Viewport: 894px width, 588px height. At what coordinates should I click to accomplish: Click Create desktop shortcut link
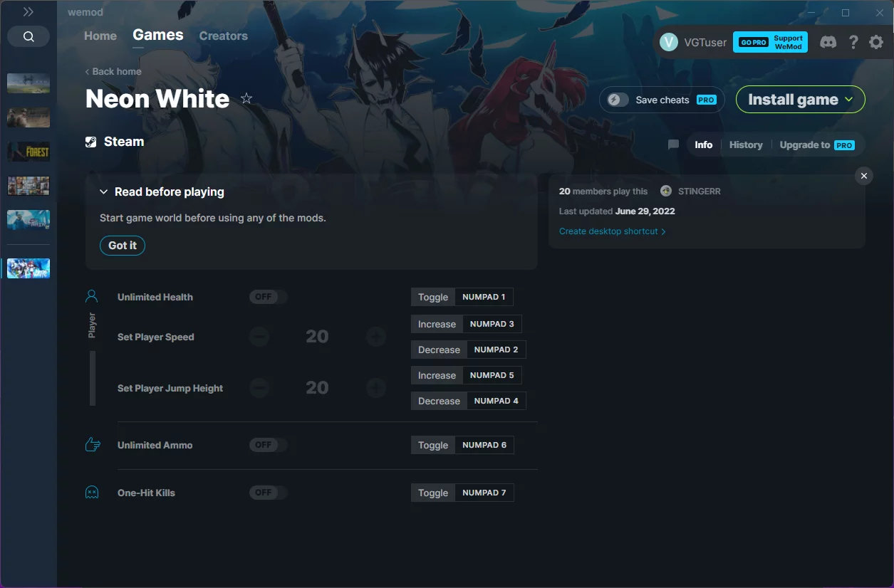tap(613, 231)
